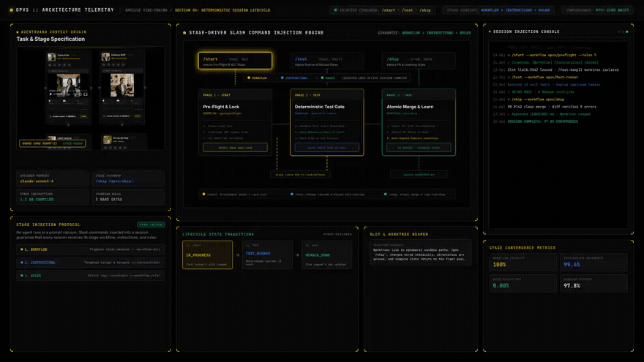Open row 3. RULES in Stage Injection Protocol

coord(90,276)
